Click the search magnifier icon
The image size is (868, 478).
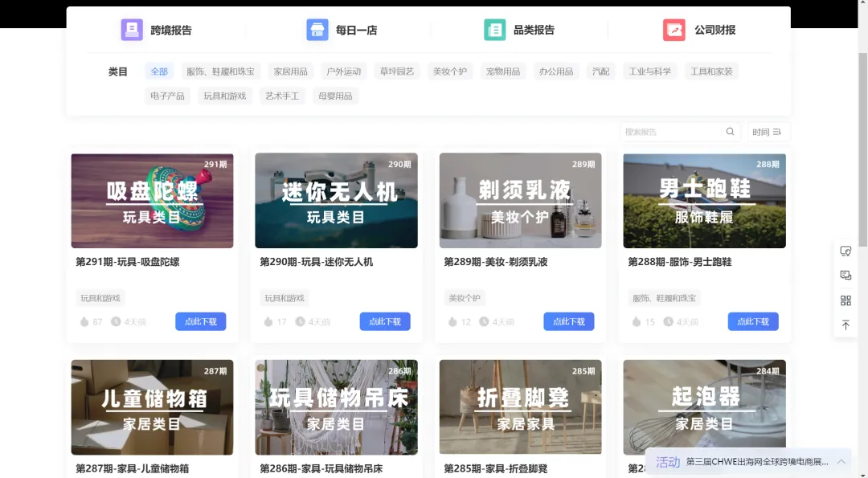(x=730, y=132)
